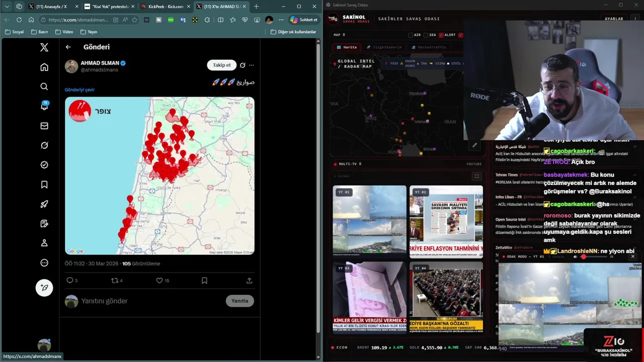
Task: Select FlightRadar24 tab
Action: coord(384,47)
